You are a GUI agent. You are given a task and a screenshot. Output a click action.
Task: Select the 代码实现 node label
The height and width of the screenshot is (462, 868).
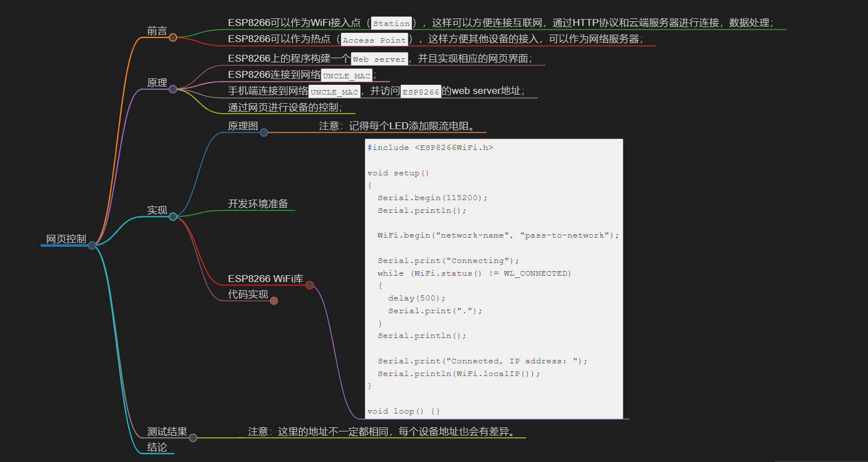(248, 294)
